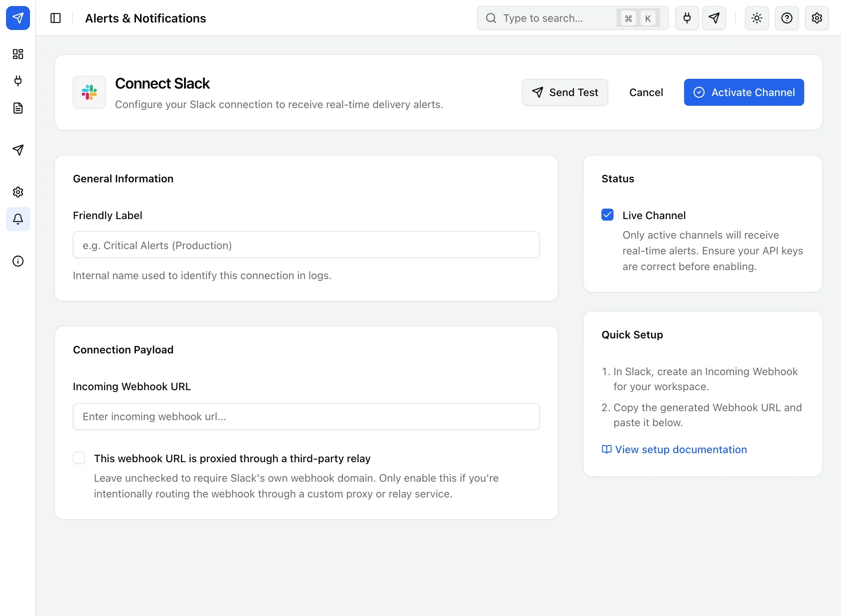Click the 'Connection Payload' section heading
Image resolution: width=841 pixels, height=616 pixels.
(x=123, y=350)
